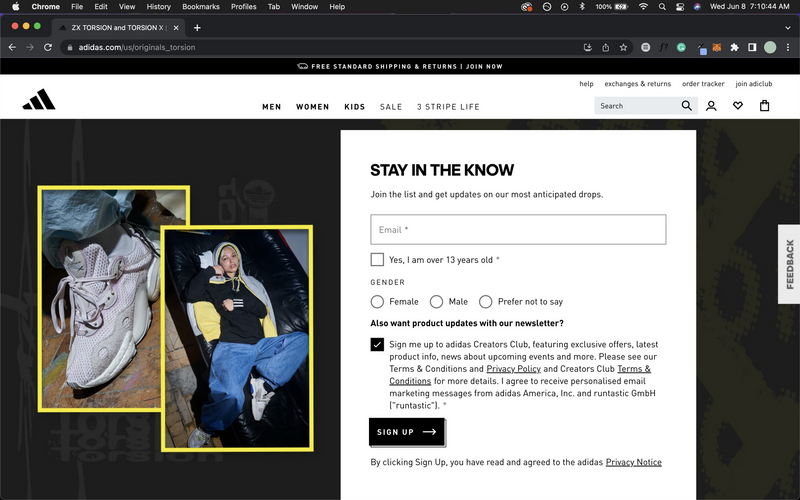Image resolution: width=800 pixels, height=500 pixels.
Task: Reload the page with refresh icon
Action: [48, 47]
